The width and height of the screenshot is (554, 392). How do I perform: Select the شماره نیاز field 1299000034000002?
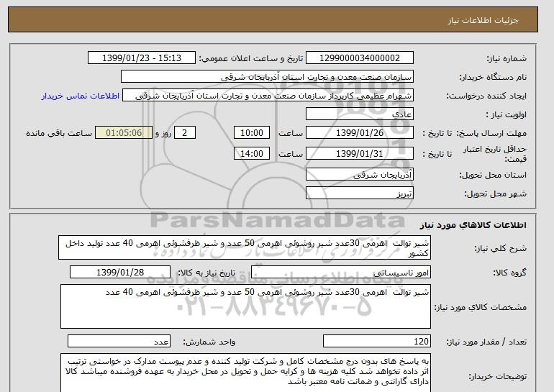[x=360, y=58]
